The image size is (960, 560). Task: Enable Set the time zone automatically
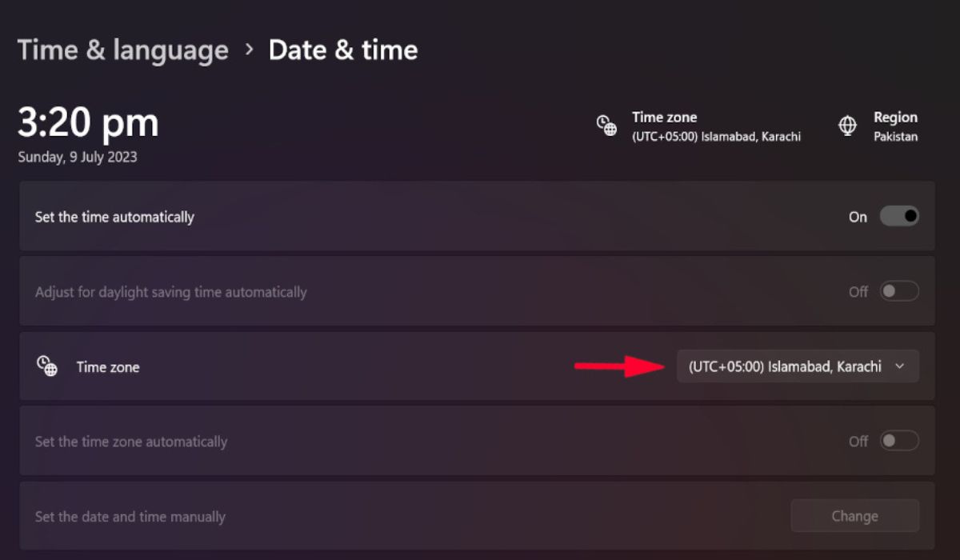[x=899, y=441]
